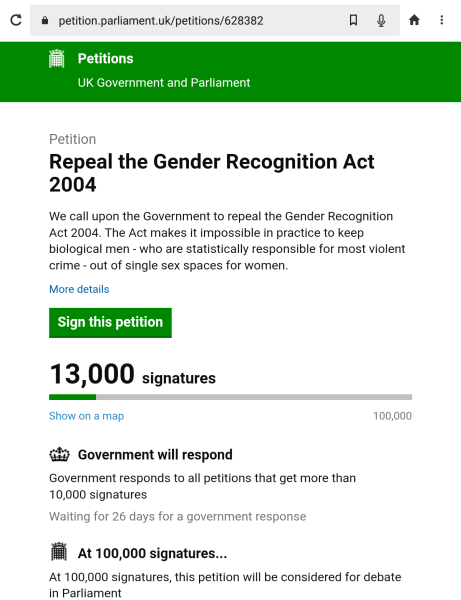Click the 13,000 signatures count

coord(132,375)
